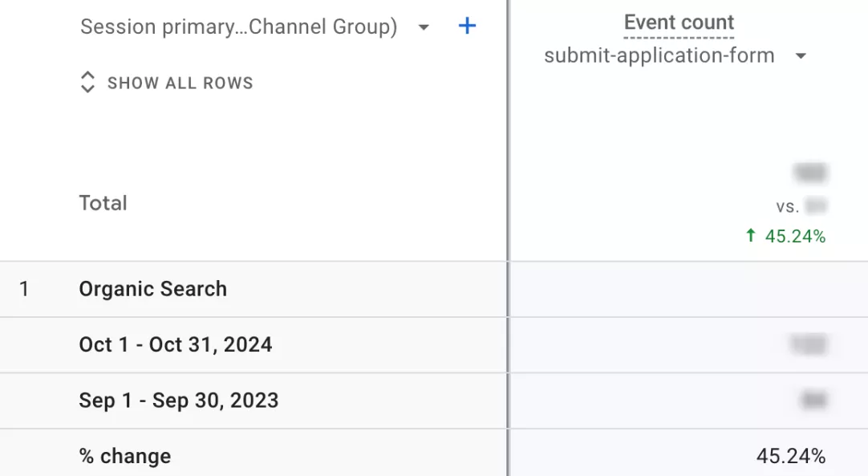Viewport: 868px width, 476px height.
Task: Expand the submit-application-form dropdown arrow
Action: (x=800, y=56)
